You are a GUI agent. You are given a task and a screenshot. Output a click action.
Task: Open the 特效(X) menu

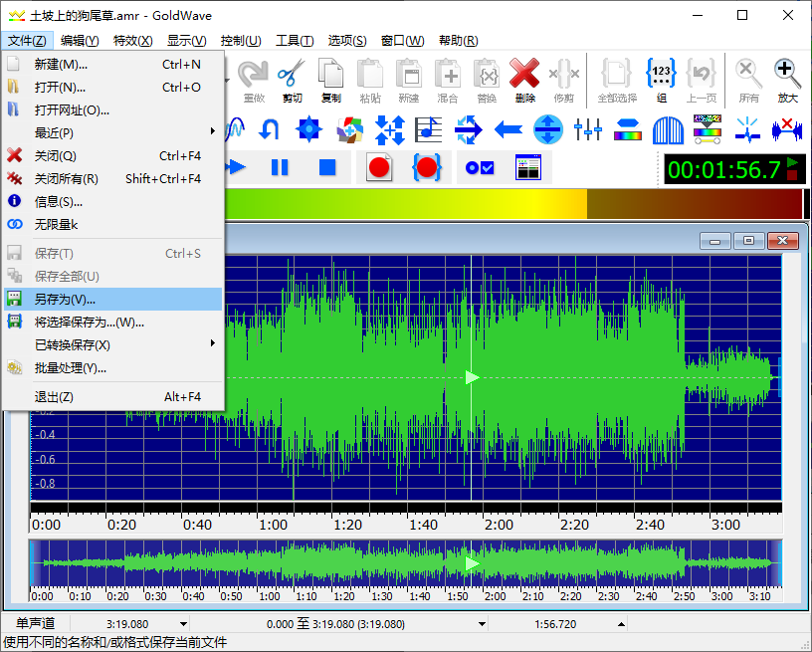tap(132, 41)
